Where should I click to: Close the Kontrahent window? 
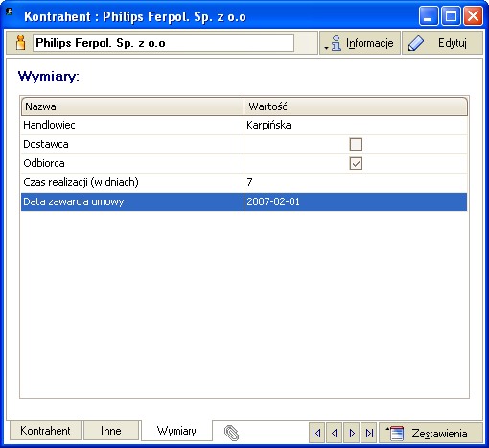point(474,15)
